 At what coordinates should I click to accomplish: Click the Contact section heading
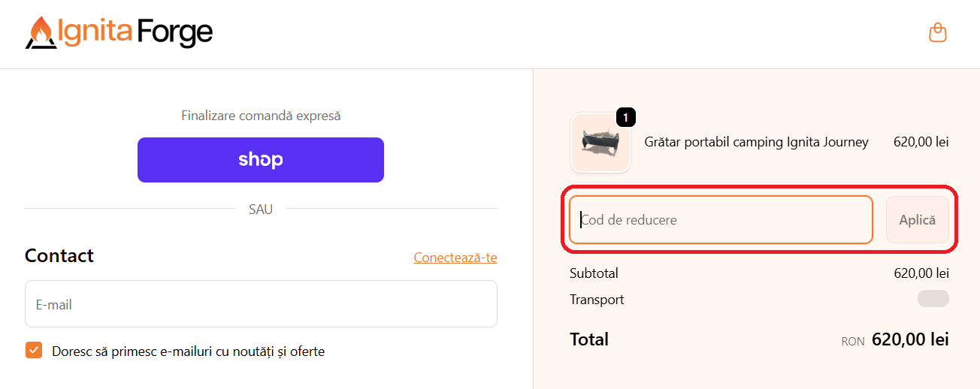[59, 255]
